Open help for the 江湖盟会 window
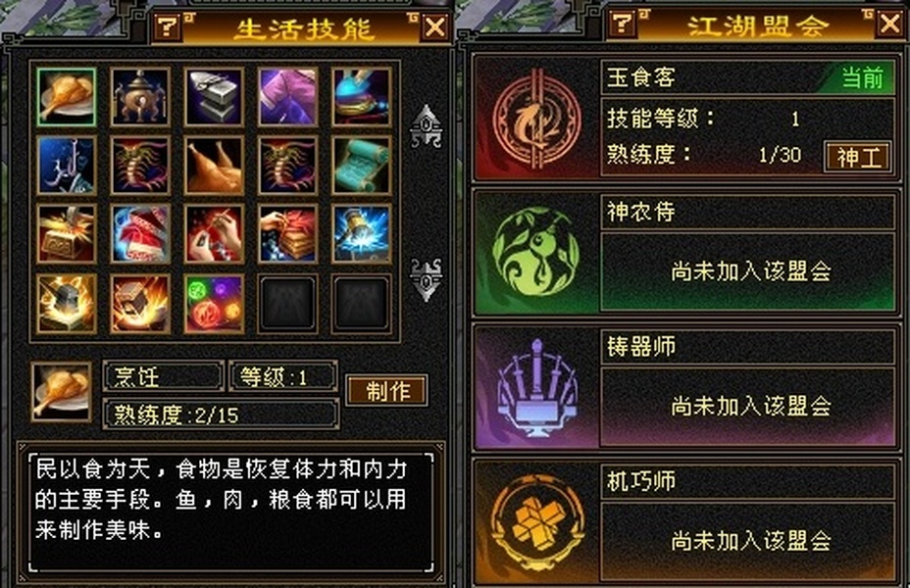The height and width of the screenshot is (588, 910). (x=624, y=24)
